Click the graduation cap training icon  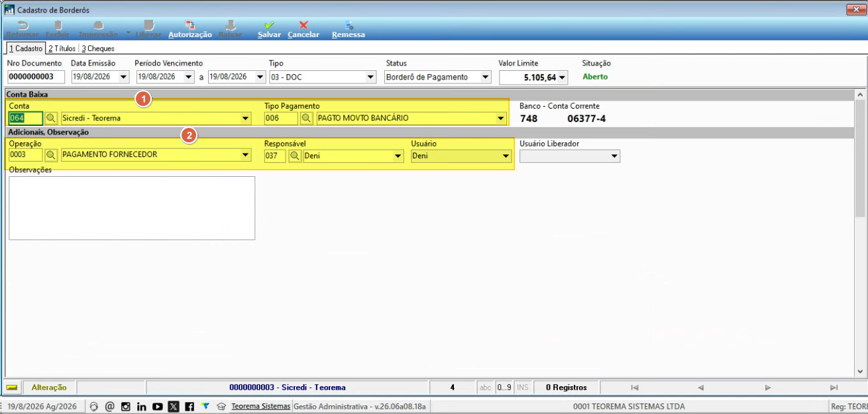pos(221,406)
